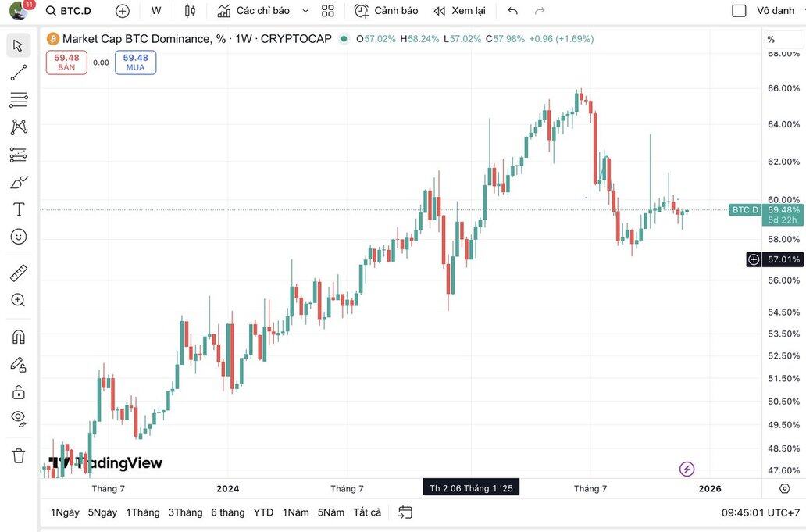This screenshot has width=806, height=532.
Task: Switch the range to 1Năm
Action: [296, 512]
